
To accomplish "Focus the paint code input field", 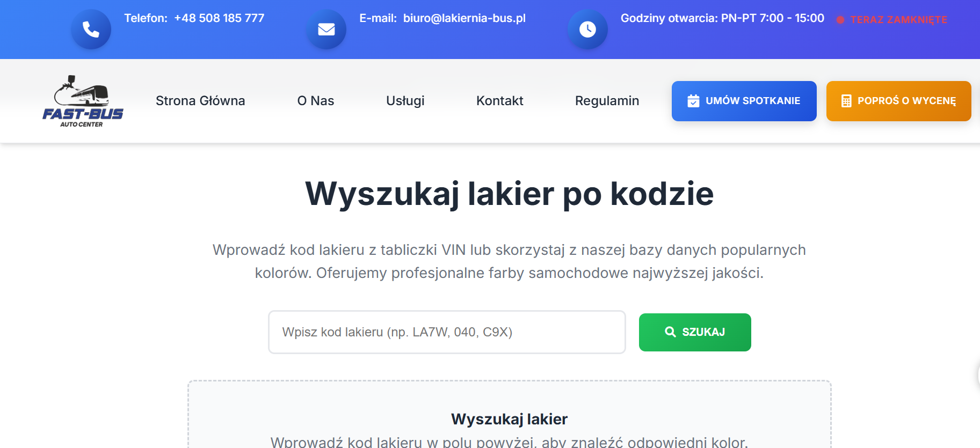I will [447, 332].
